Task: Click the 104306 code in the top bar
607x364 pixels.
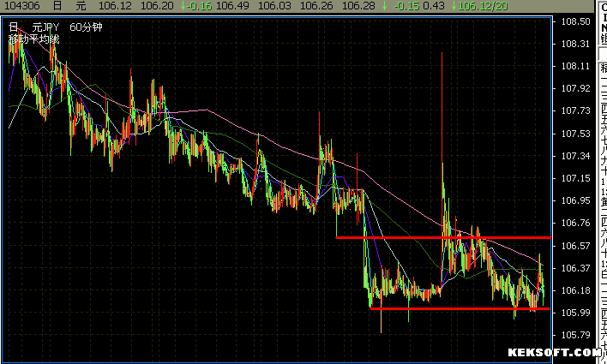Action: pyautogui.click(x=22, y=6)
